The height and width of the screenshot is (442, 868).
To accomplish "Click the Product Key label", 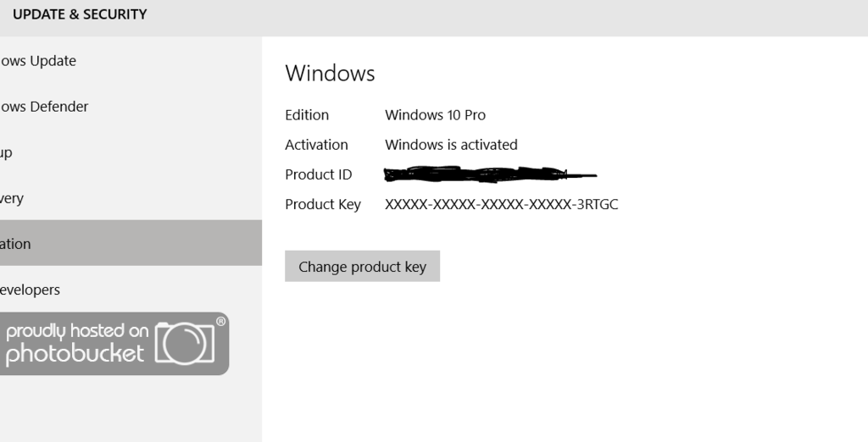I will click(323, 204).
